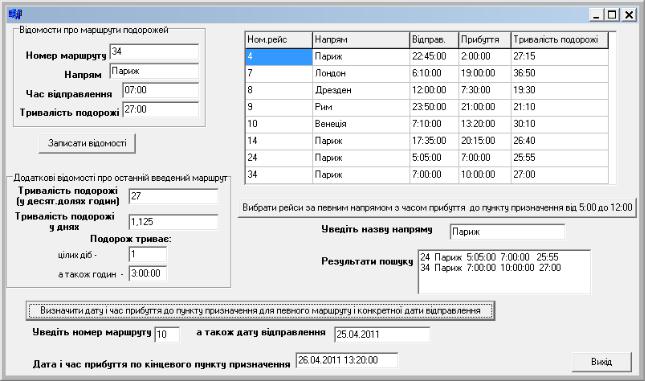The height and width of the screenshot is (381, 645).
Task: Select the duration in days field with 1,125
Action: 173,222
